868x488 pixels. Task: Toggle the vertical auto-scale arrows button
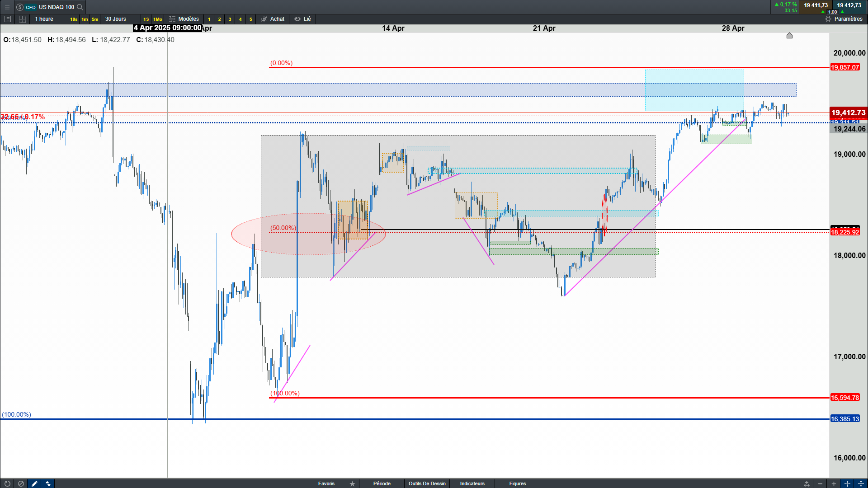(861, 483)
